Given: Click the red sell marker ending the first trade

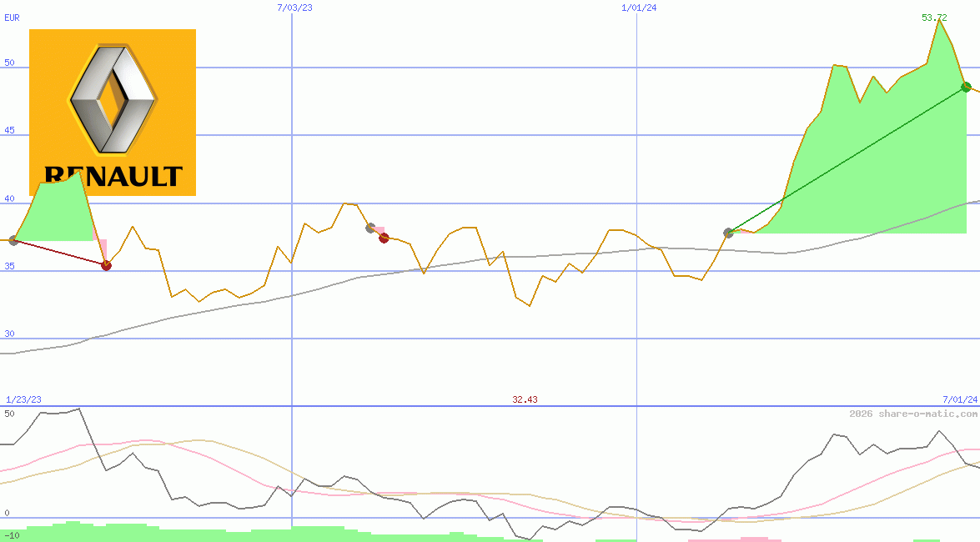Looking at the screenshot, I should tap(106, 265).
